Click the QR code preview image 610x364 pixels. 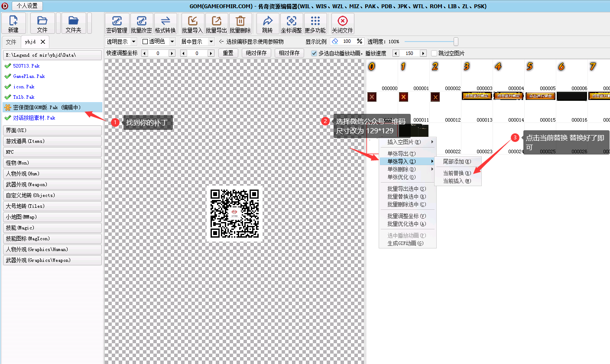(235, 213)
